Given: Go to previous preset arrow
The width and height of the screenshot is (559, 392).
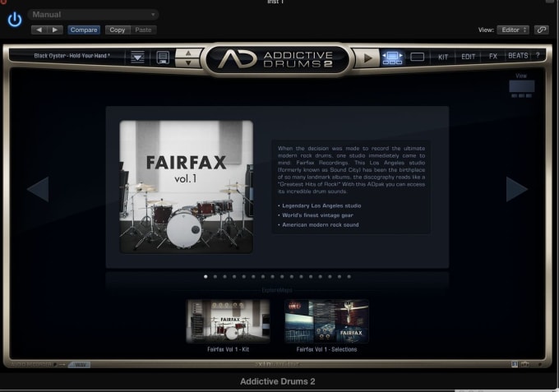Looking at the screenshot, I should pos(39,30).
